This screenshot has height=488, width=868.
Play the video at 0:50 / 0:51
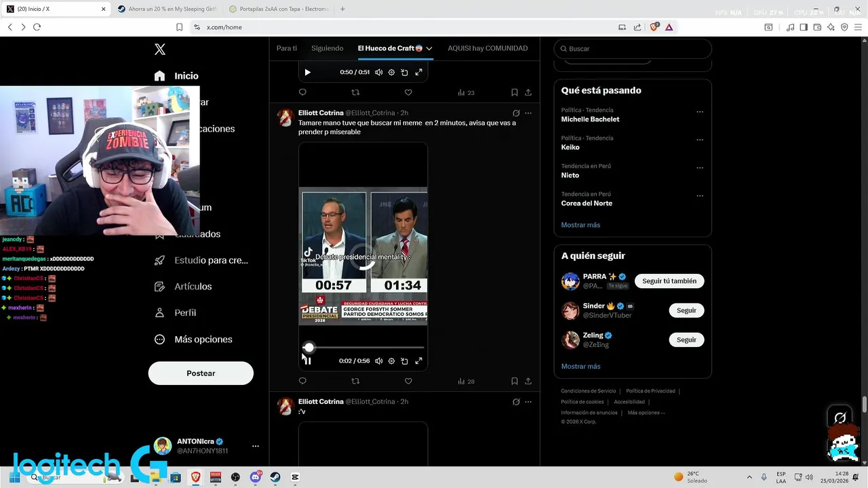point(307,73)
